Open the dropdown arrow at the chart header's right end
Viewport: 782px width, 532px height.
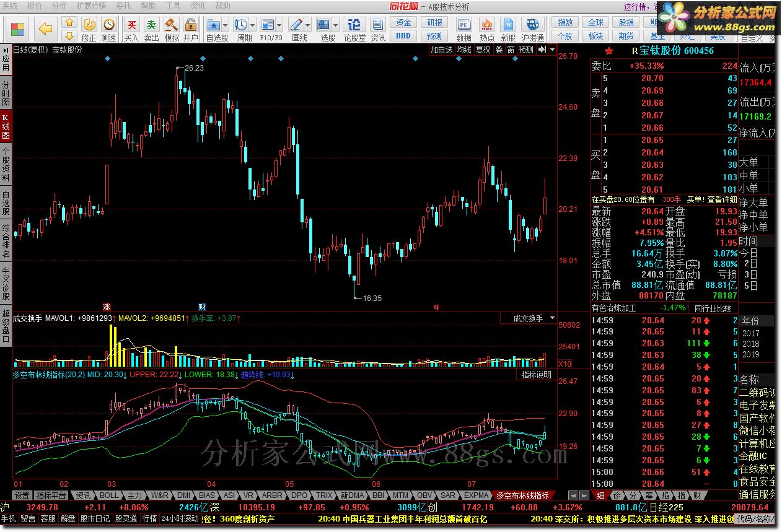click(552, 50)
